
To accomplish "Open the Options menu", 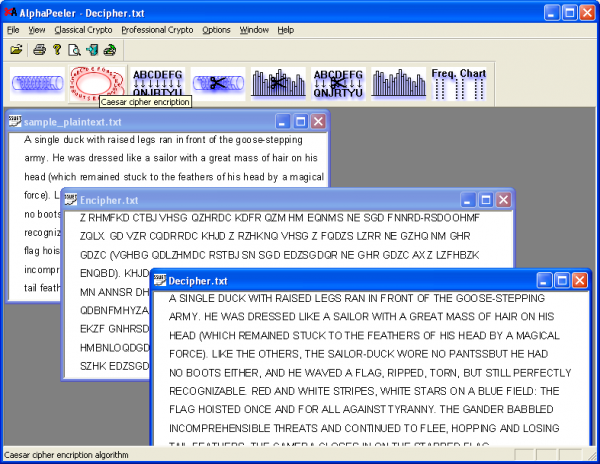I will pos(216,30).
